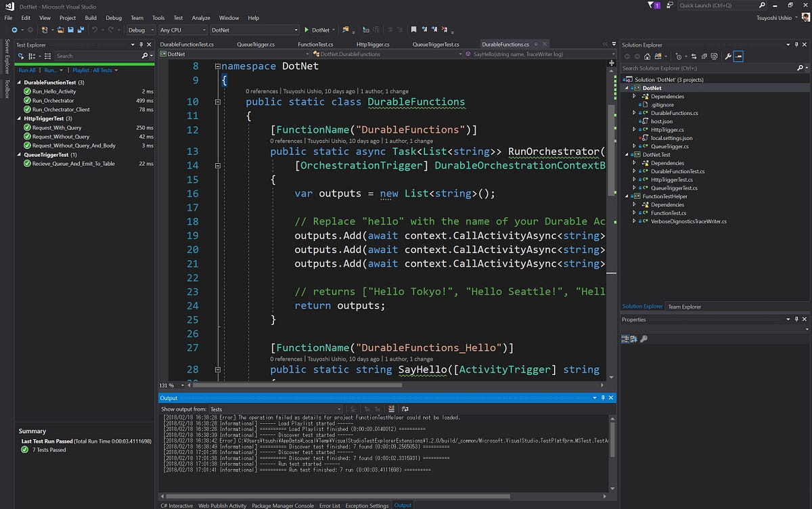Image resolution: width=812 pixels, height=509 pixels.
Task: Toggle Word Wrap in the Output panel
Action: (x=405, y=409)
